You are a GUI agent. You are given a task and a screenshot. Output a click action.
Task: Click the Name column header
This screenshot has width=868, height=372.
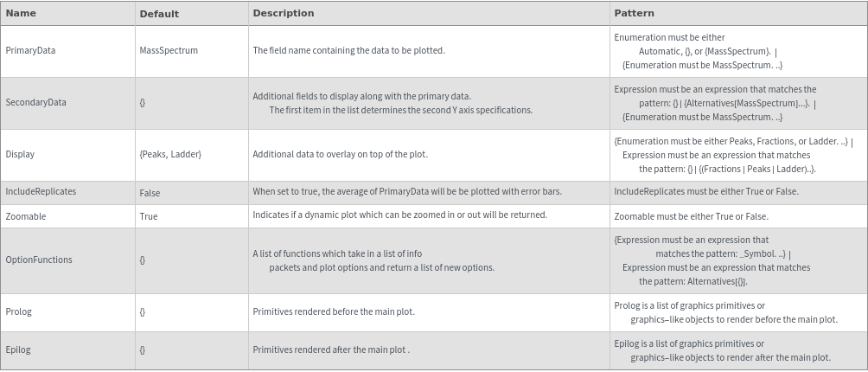(x=21, y=14)
